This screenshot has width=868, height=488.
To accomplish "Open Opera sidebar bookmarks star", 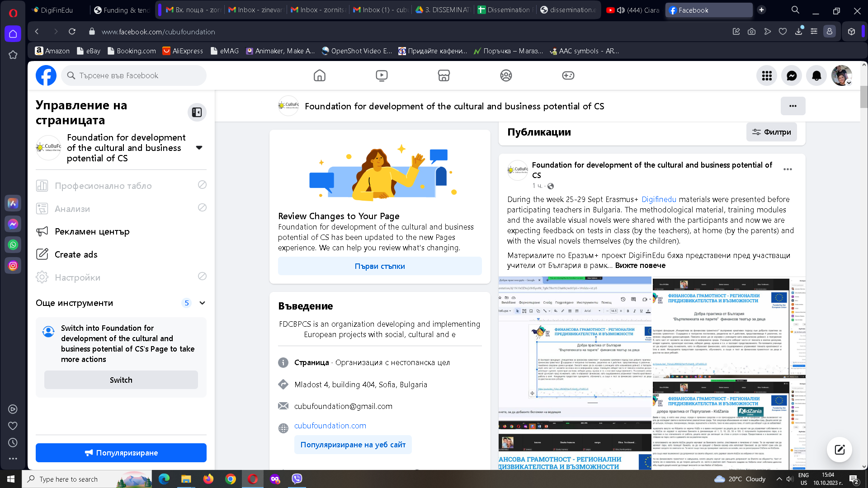I will pyautogui.click(x=13, y=55).
